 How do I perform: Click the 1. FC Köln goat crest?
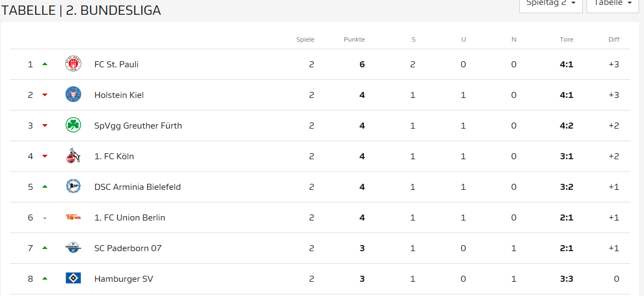[73, 156]
